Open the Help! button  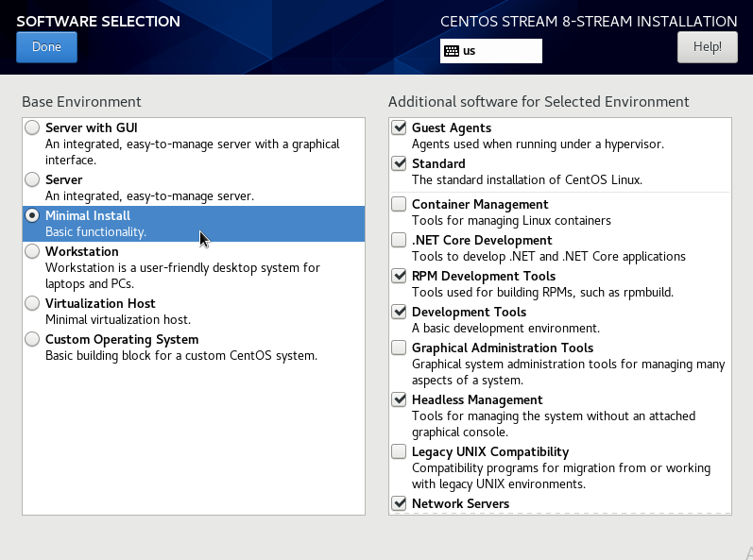(x=708, y=47)
